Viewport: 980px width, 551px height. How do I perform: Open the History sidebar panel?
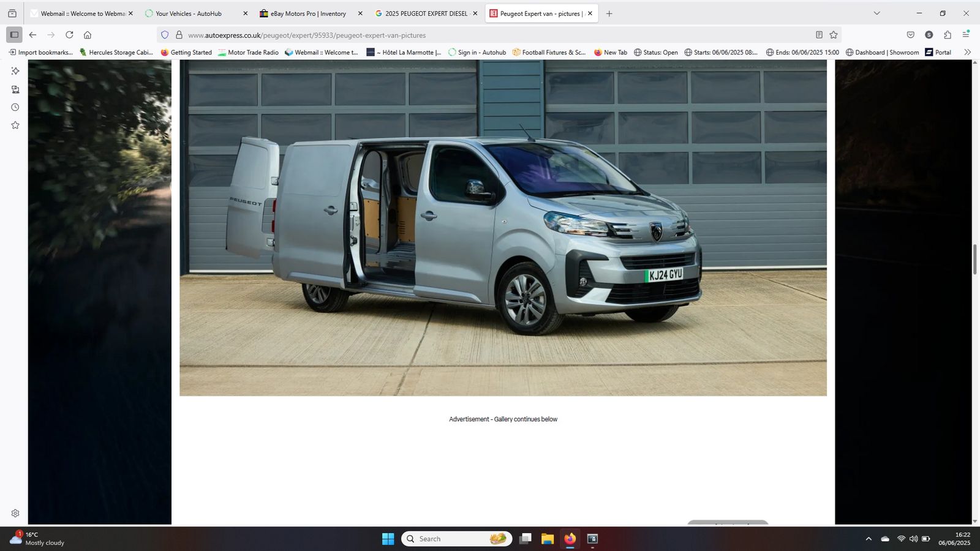(15, 107)
